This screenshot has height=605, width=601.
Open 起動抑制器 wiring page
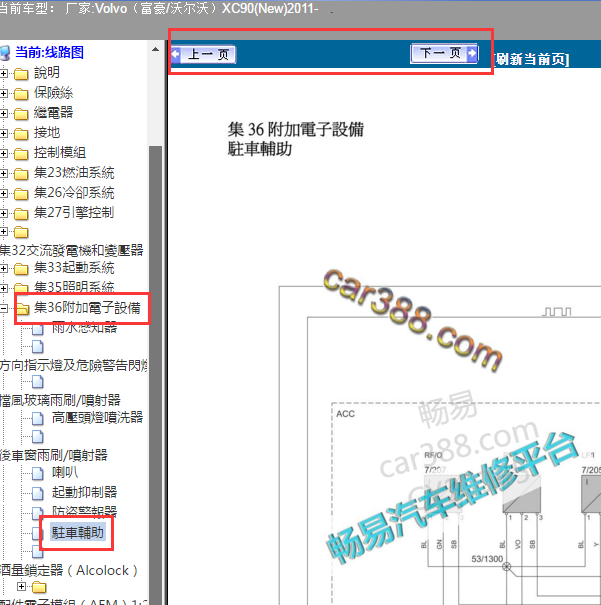84,492
